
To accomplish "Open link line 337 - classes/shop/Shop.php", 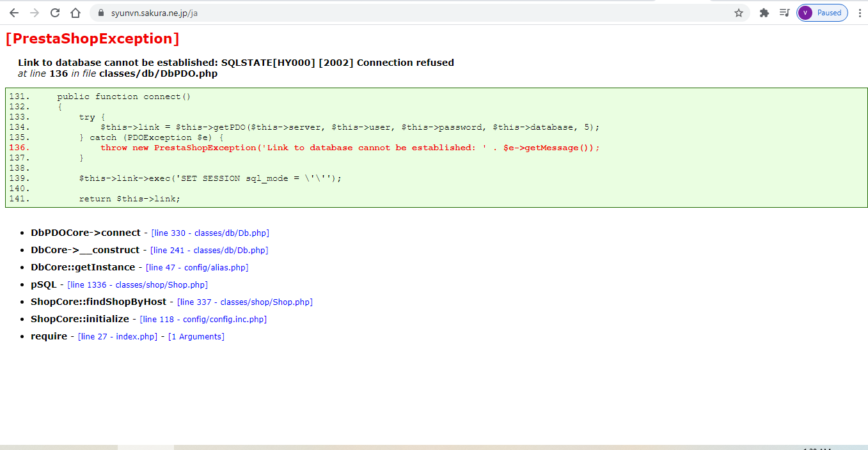I will tap(245, 302).
